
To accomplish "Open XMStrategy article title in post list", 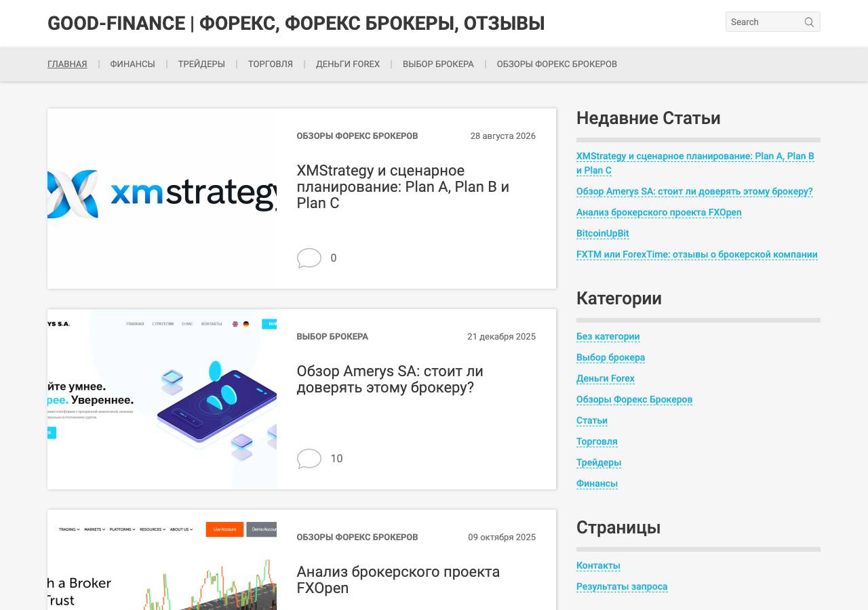I will click(403, 186).
